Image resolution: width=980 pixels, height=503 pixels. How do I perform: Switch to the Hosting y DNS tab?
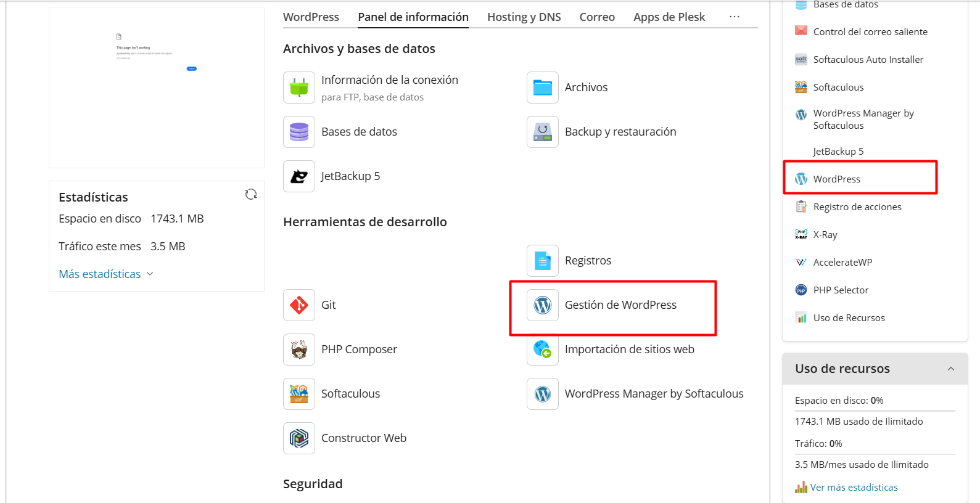(x=524, y=17)
